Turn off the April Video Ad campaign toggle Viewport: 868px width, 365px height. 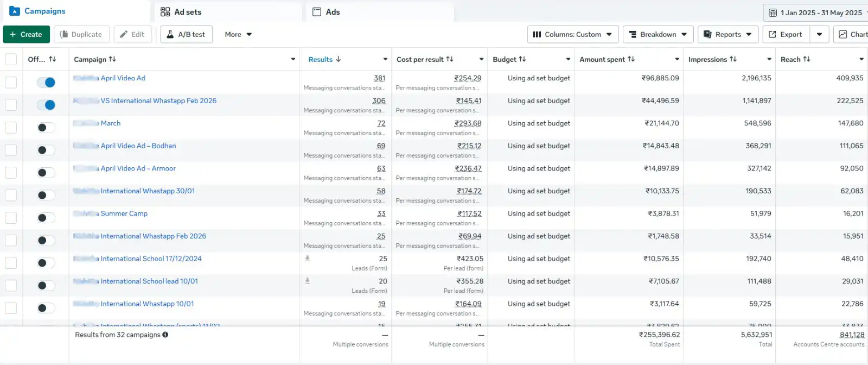pos(46,83)
